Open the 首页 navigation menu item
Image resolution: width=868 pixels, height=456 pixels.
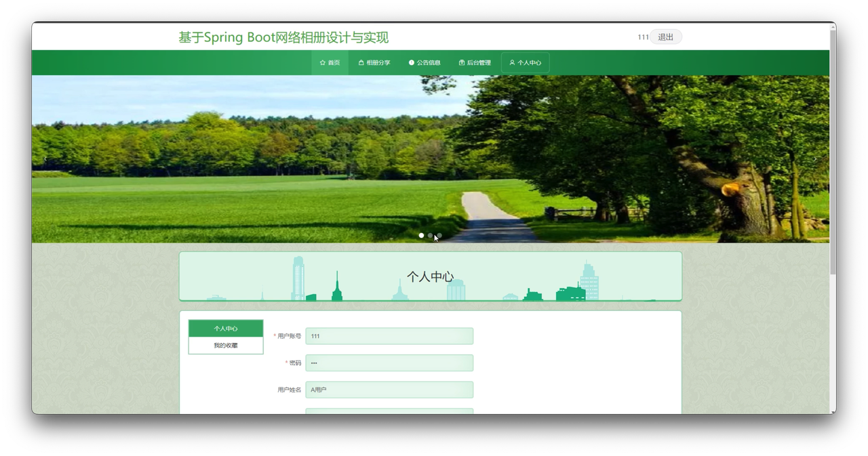pyautogui.click(x=333, y=62)
